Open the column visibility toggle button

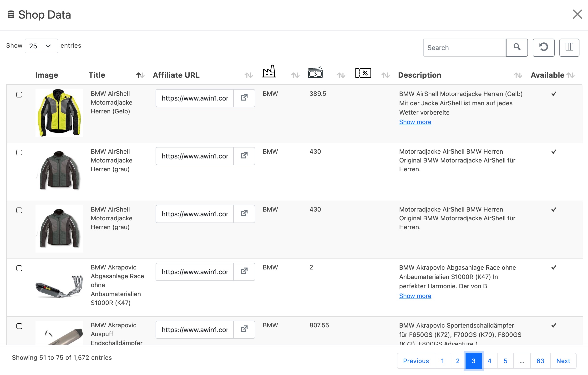tap(569, 47)
